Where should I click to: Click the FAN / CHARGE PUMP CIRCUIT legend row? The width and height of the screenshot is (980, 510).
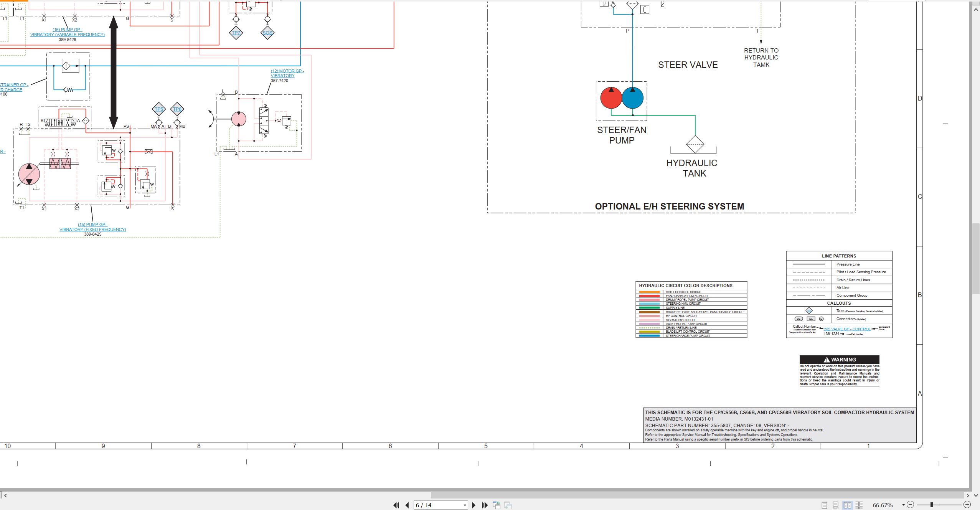click(x=691, y=296)
